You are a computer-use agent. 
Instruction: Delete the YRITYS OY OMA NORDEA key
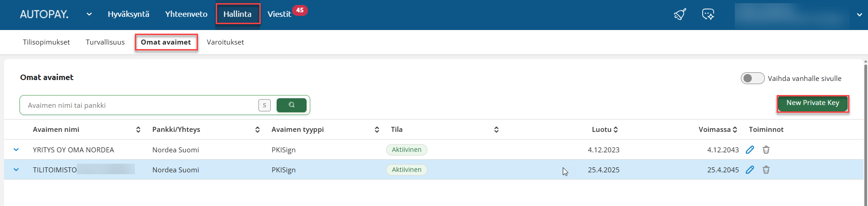point(766,150)
